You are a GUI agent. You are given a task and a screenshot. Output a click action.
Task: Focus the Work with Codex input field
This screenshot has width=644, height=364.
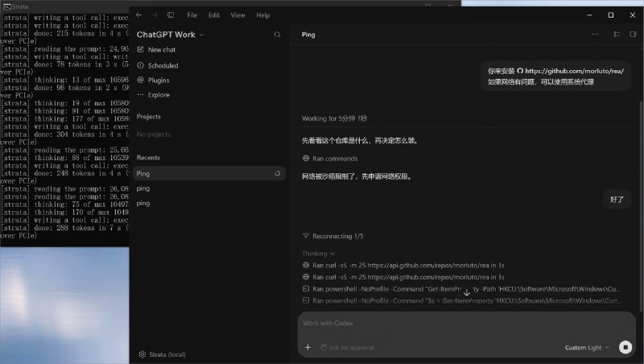466,323
